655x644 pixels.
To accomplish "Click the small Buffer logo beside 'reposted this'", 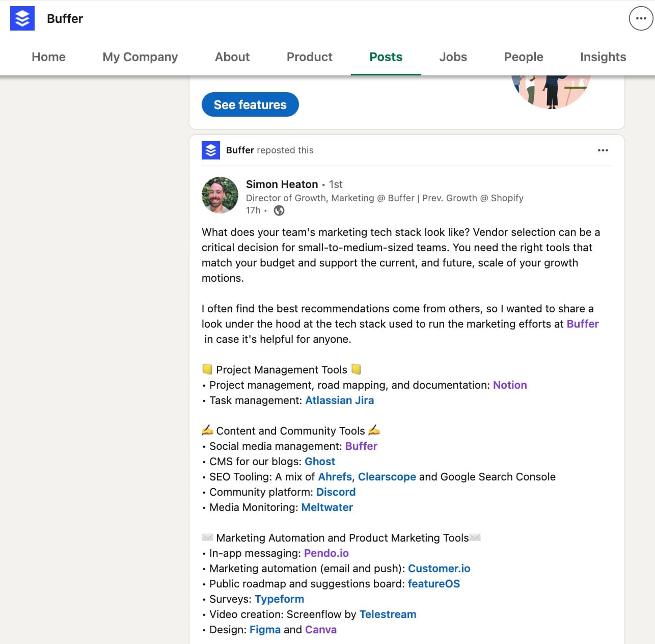I will pos(211,150).
